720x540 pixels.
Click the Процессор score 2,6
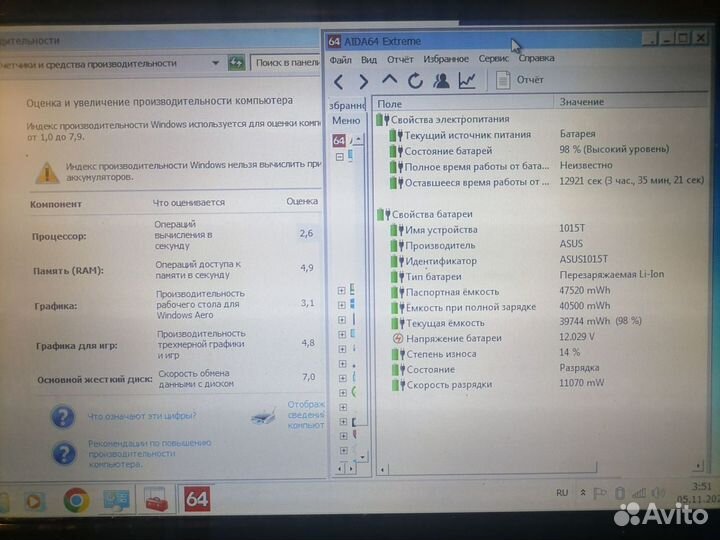click(306, 234)
